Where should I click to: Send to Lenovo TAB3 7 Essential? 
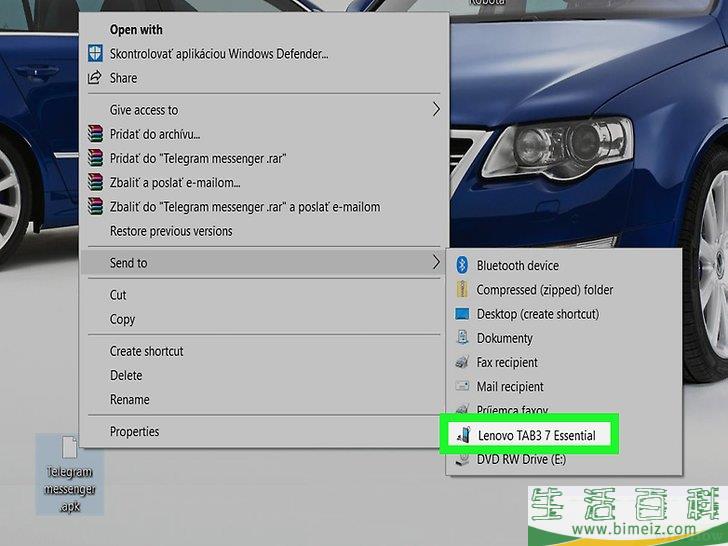pos(529,435)
